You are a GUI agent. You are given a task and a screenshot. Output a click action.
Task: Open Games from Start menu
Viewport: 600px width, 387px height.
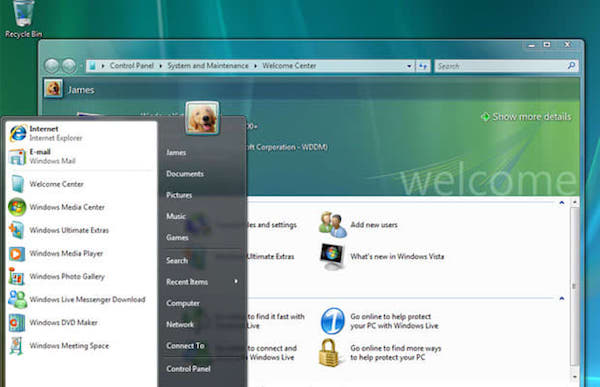(x=177, y=238)
